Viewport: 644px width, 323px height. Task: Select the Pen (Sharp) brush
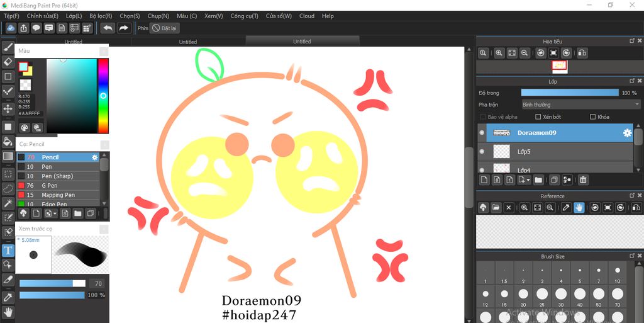[58, 176]
